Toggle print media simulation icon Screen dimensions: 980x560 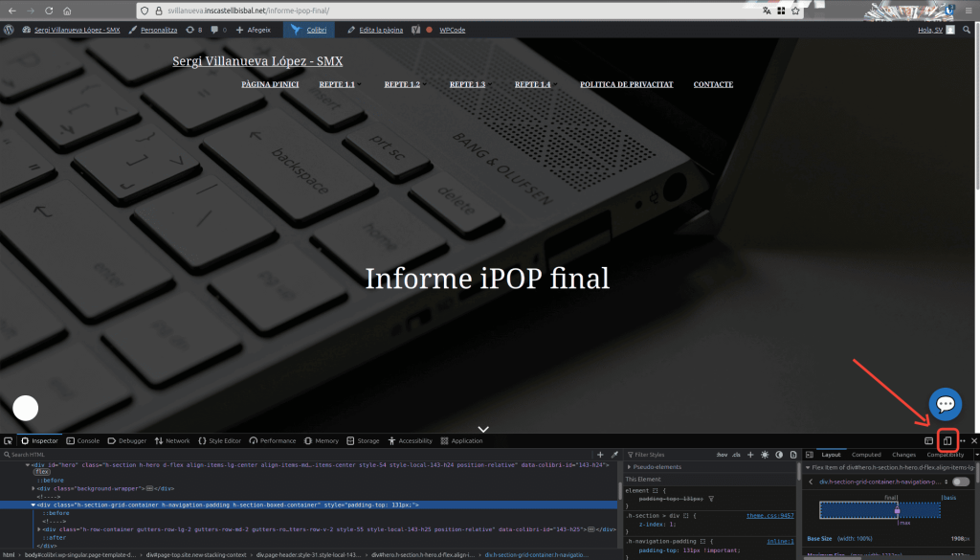point(791,455)
